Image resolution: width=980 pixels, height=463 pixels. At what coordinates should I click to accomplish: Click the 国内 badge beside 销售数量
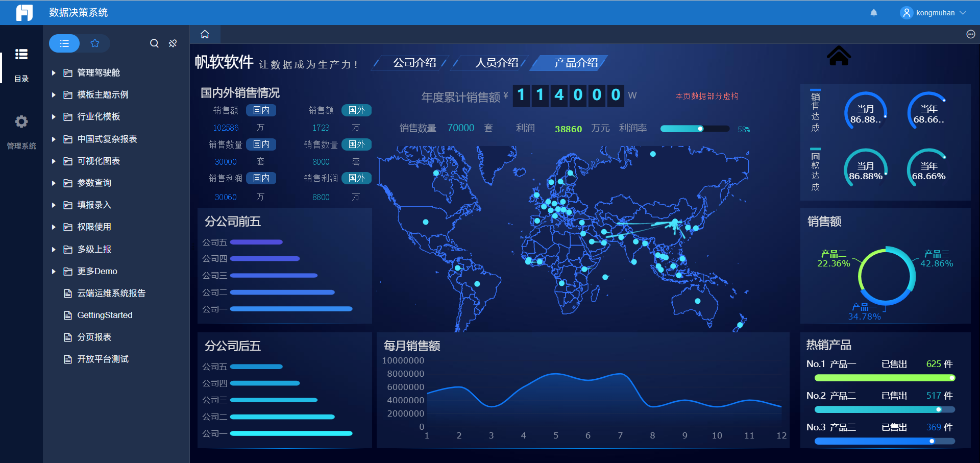tap(261, 144)
